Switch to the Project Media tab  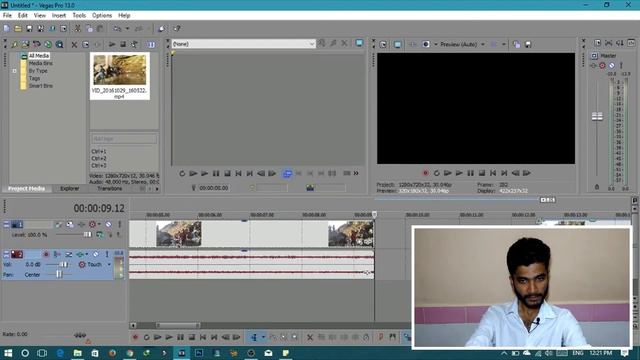27,189
